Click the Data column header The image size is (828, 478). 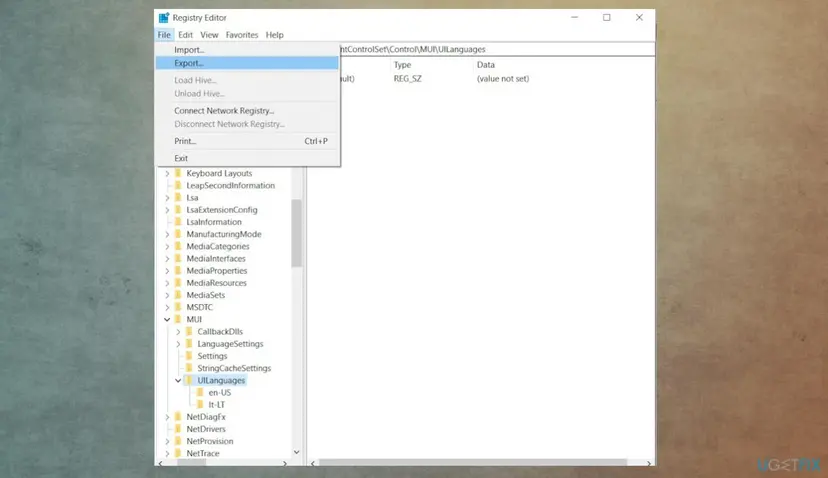click(486, 64)
